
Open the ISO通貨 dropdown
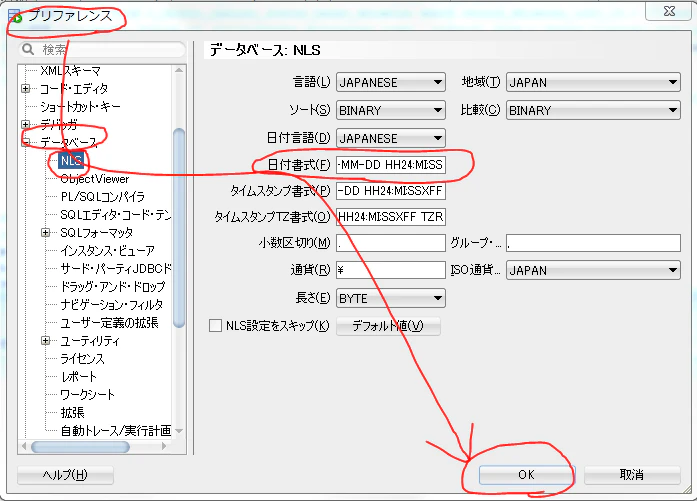[x=593, y=270]
